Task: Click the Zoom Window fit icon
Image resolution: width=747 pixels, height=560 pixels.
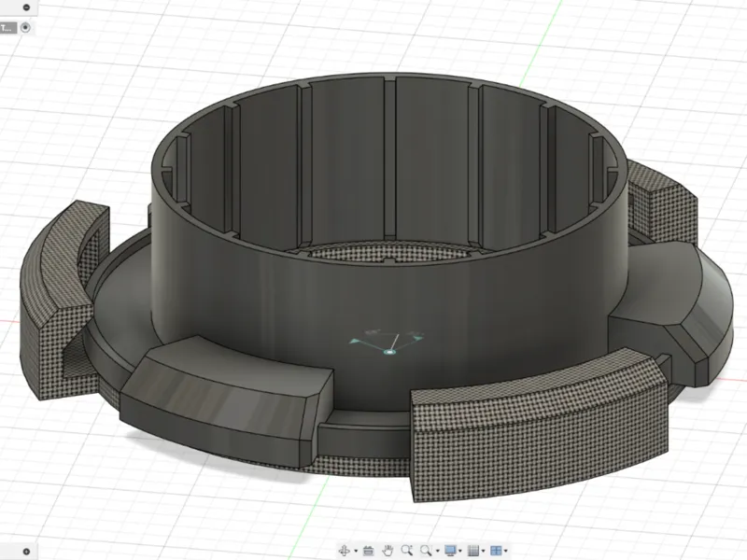Action: pos(426,551)
